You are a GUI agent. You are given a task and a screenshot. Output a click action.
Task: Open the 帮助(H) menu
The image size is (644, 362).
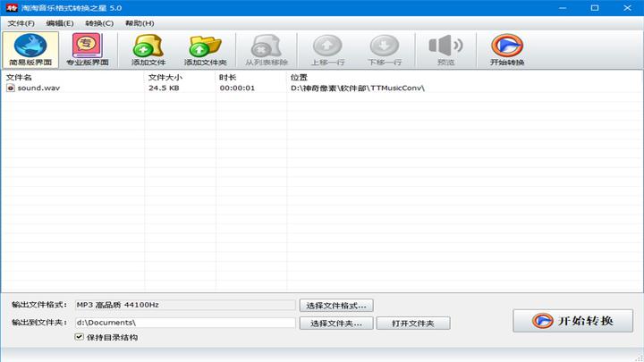(x=140, y=23)
